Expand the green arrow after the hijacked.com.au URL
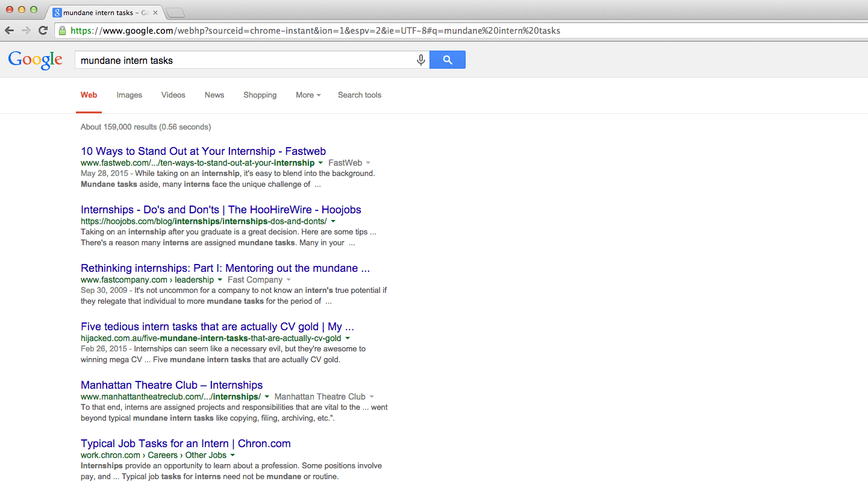 pos(348,338)
